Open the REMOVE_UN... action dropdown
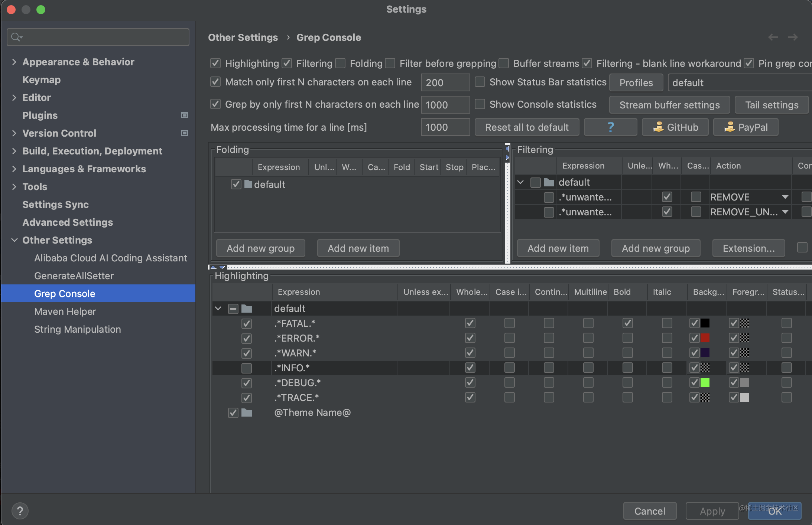The width and height of the screenshot is (812, 525). click(785, 212)
